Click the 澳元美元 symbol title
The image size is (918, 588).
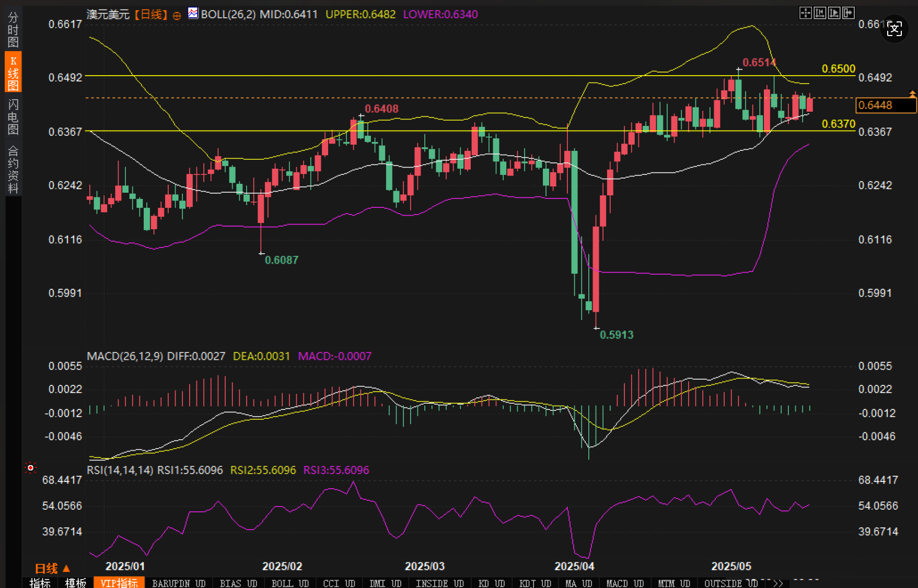[x=108, y=15]
